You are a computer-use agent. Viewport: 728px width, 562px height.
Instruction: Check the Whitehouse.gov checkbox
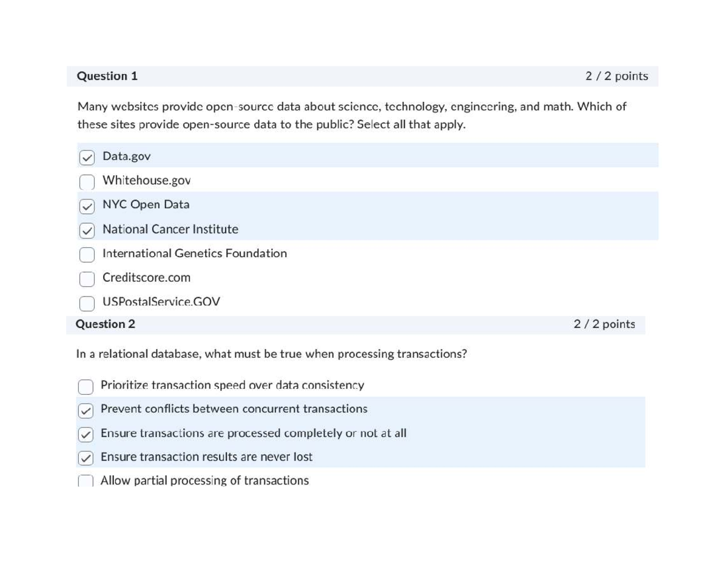[x=87, y=181]
